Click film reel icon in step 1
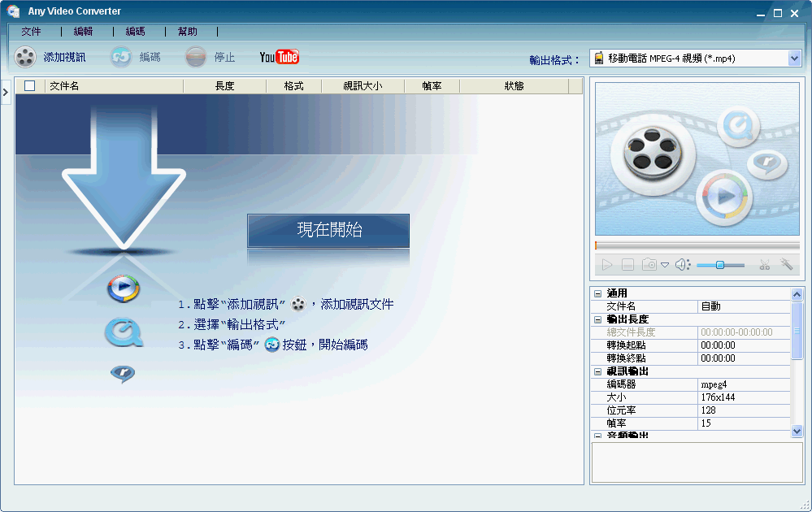This screenshot has height=512, width=812. pyautogui.click(x=298, y=304)
